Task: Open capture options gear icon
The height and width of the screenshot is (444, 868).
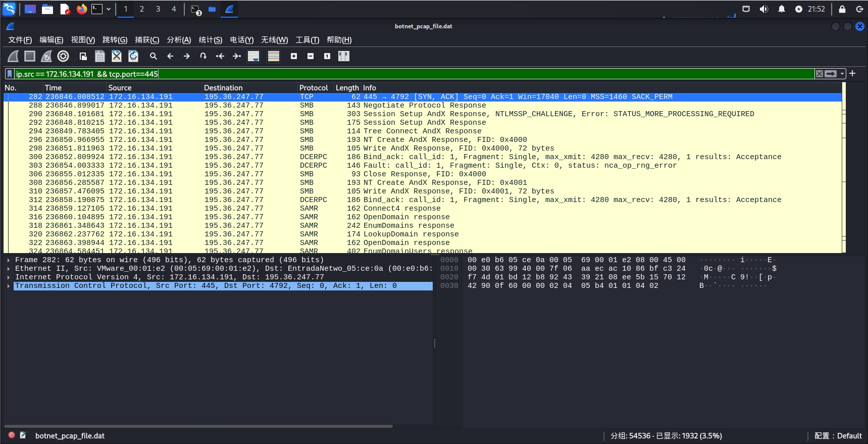Action: (63, 56)
